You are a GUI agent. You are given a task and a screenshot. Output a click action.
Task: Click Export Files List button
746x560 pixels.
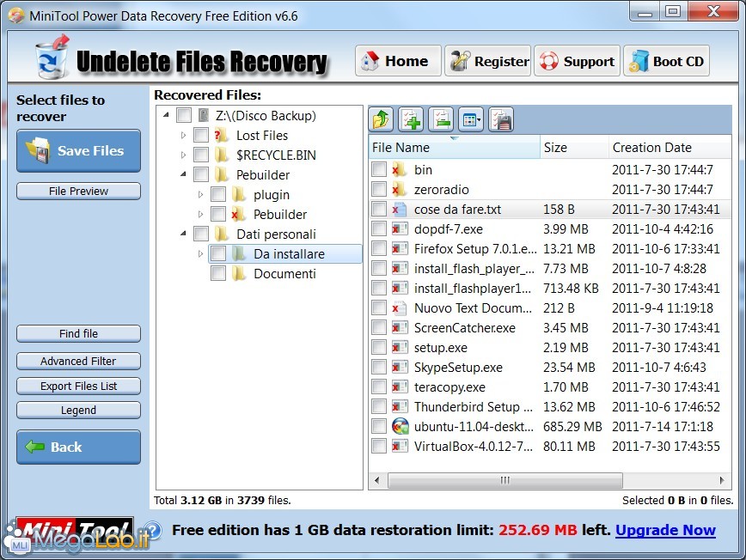pos(78,386)
